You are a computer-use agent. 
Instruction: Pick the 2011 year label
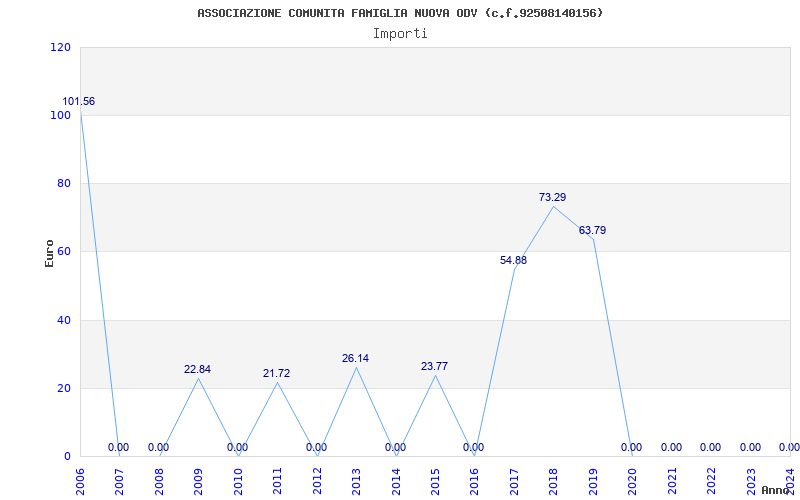coord(278,482)
